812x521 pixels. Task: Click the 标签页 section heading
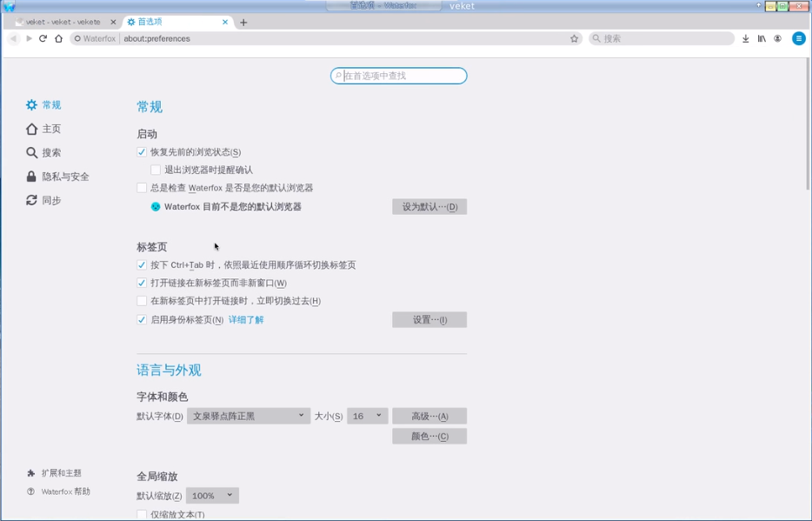152,247
